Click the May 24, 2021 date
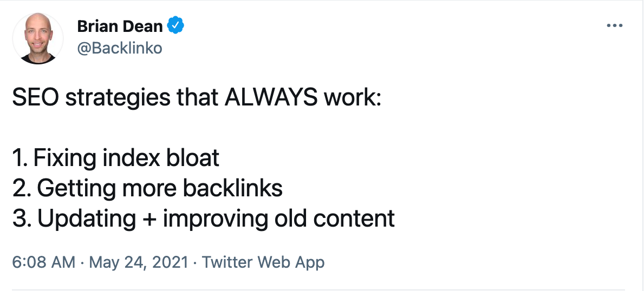Image resolution: width=644 pixels, height=291 pixels. (139, 263)
